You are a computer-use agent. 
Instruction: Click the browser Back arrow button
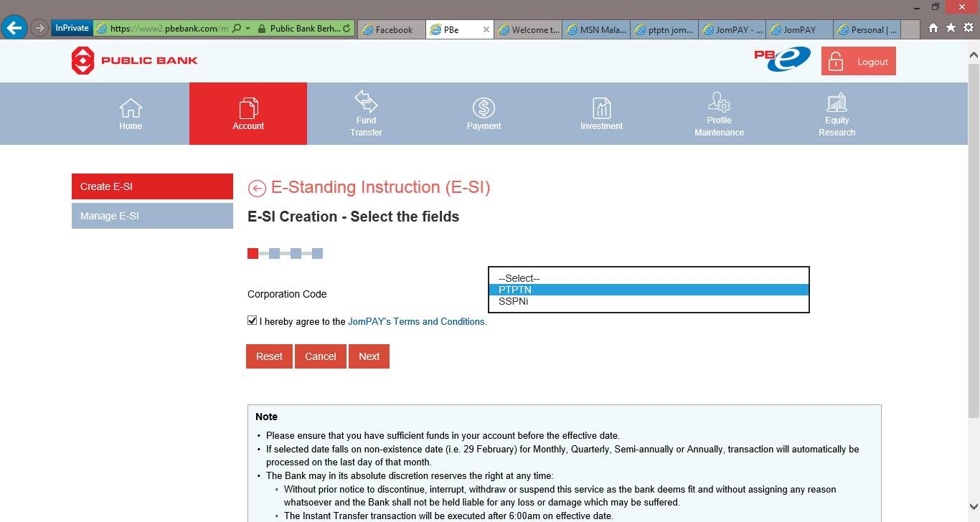tap(14, 29)
